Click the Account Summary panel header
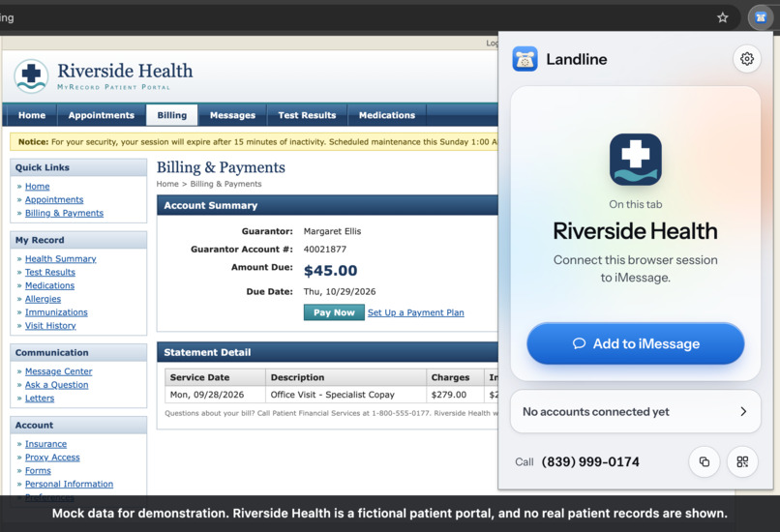 point(327,205)
